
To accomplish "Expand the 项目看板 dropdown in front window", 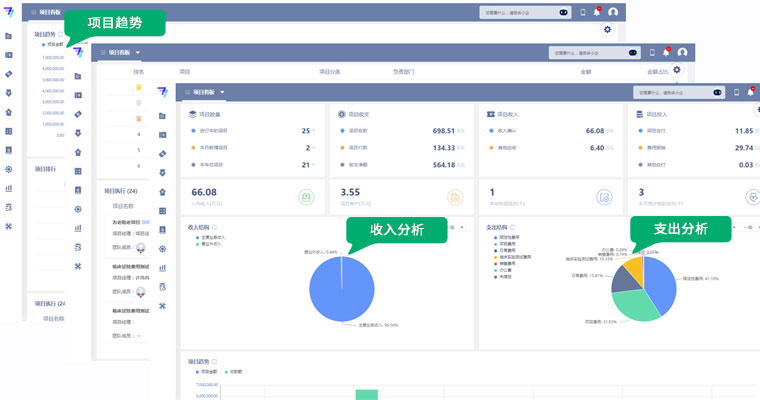I will [x=224, y=92].
